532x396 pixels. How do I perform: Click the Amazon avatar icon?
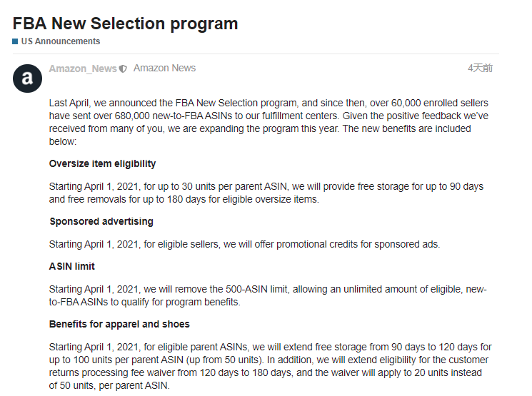tap(28, 78)
